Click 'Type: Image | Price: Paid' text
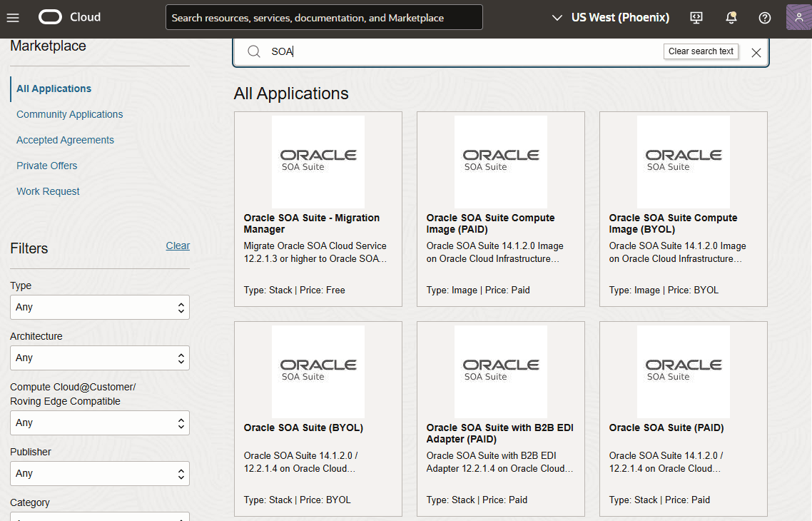The image size is (812, 521). tap(478, 290)
